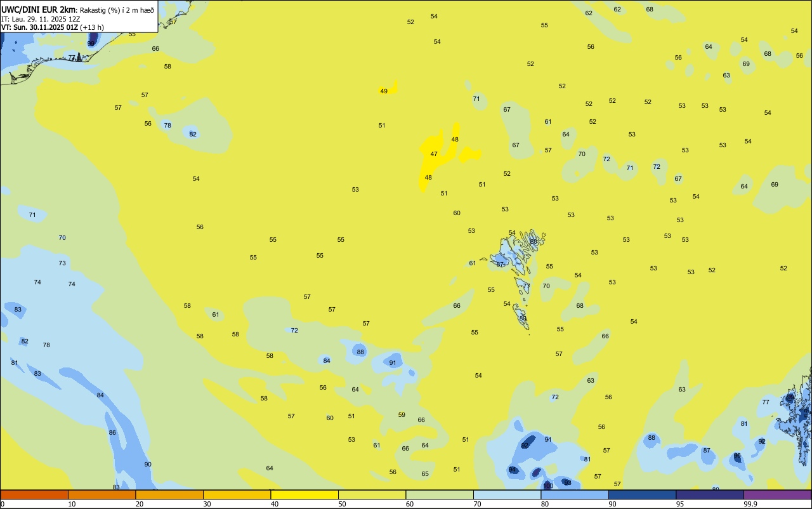The width and height of the screenshot is (812, 509).
Task: Select the 90–95 dark blue legend swatch
Action: (642, 494)
